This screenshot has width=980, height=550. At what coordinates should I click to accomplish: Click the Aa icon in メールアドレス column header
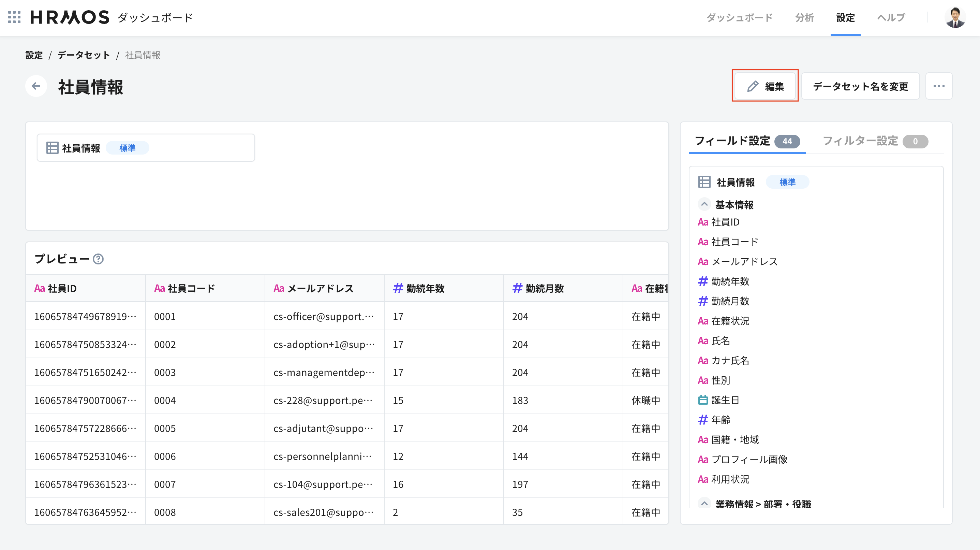point(278,288)
